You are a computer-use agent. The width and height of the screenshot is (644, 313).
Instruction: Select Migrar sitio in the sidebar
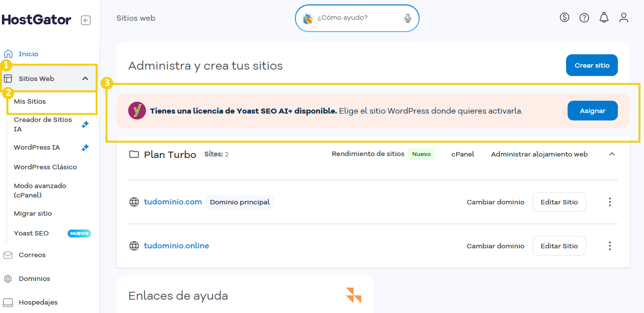33,214
